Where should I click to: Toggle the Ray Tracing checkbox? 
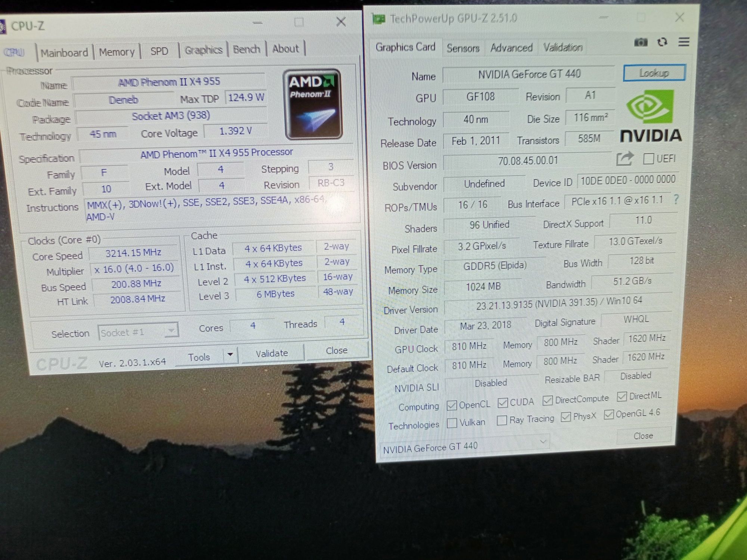point(502,420)
